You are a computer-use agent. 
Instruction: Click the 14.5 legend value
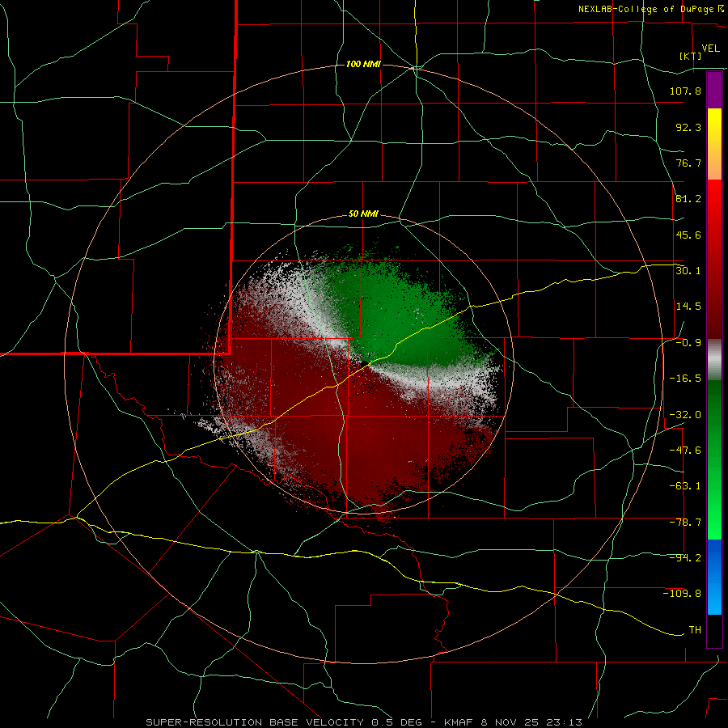pyautogui.click(x=688, y=307)
